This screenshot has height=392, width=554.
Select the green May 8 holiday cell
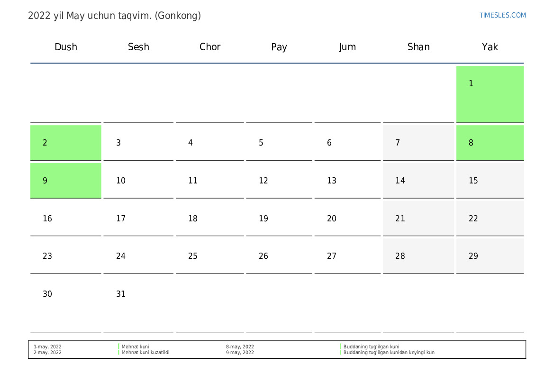coord(490,143)
